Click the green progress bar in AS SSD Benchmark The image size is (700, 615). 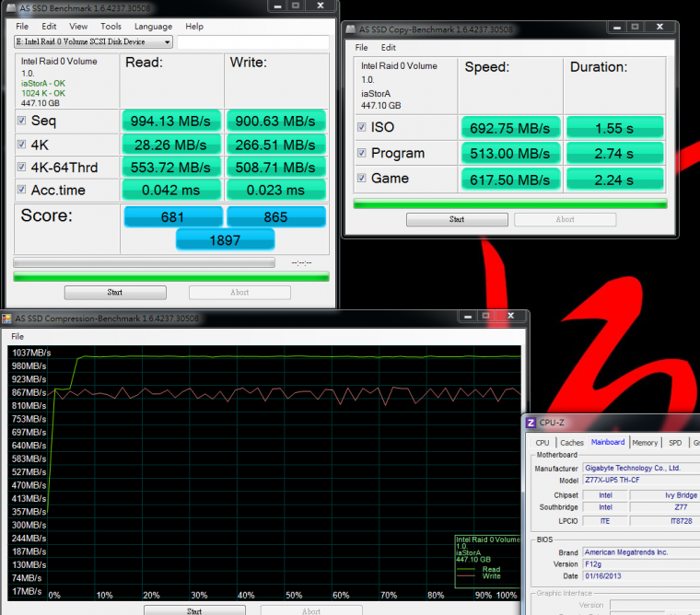point(170,276)
